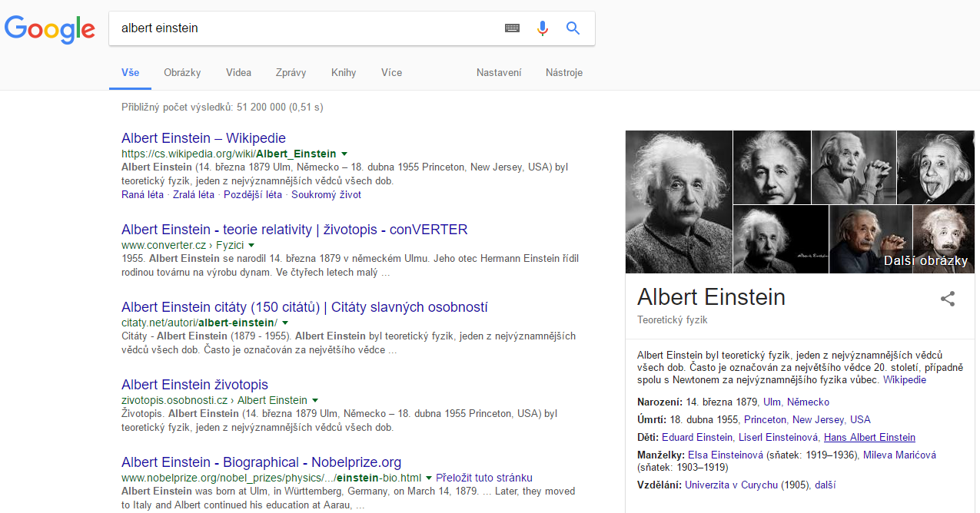This screenshot has height=513, width=980.
Task: Click the Úmrtí label
Action: 652,420
